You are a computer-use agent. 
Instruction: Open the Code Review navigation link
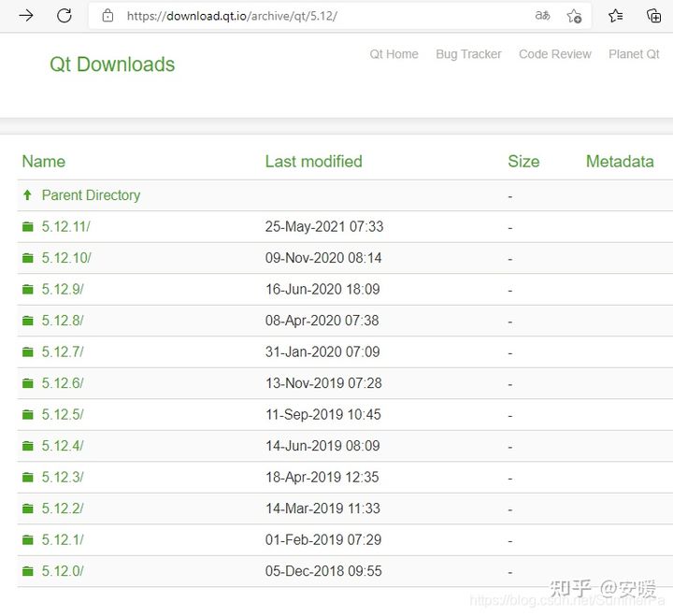(555, 54)
